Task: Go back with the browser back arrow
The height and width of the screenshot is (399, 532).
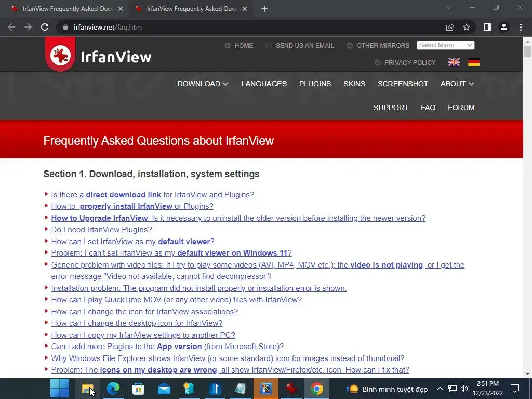Action: pyautogui.click(x=11, y=27)
